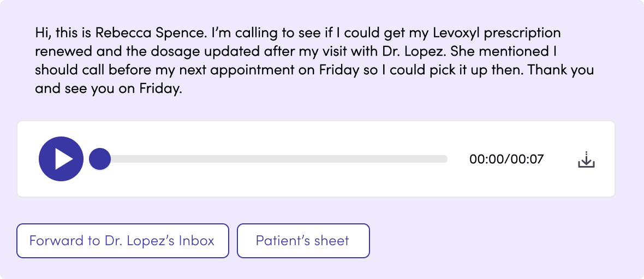Download the voicemail audio file
Image resolution: width=644 pixels, height=279 pixels.
(x=586, y=159)
